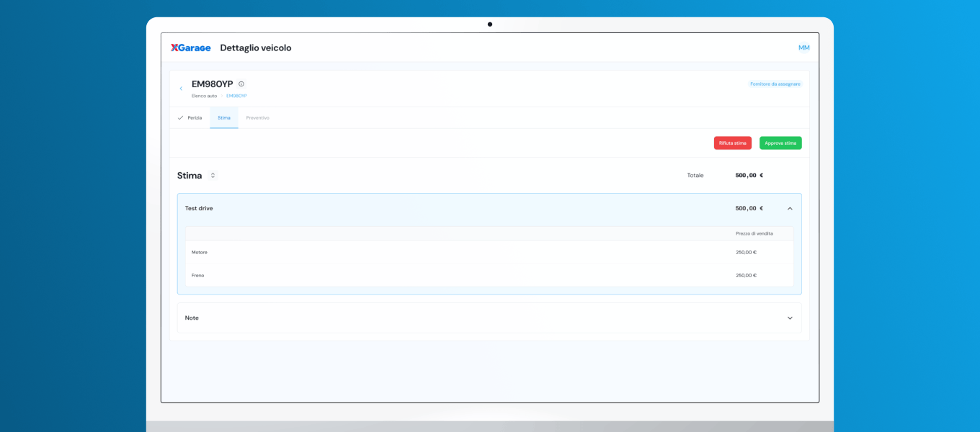
Task: Expand the Note section chevron
Action: pos(790,318)
